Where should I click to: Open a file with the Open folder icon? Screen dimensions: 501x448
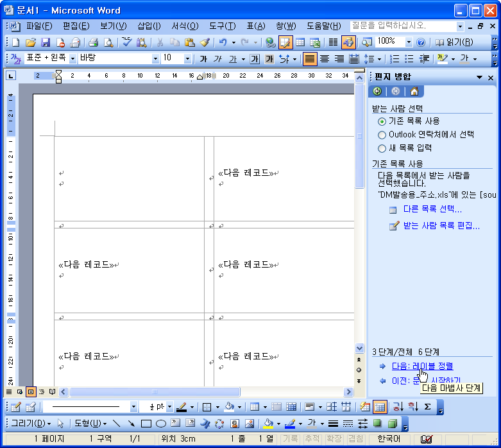point(30,42)
